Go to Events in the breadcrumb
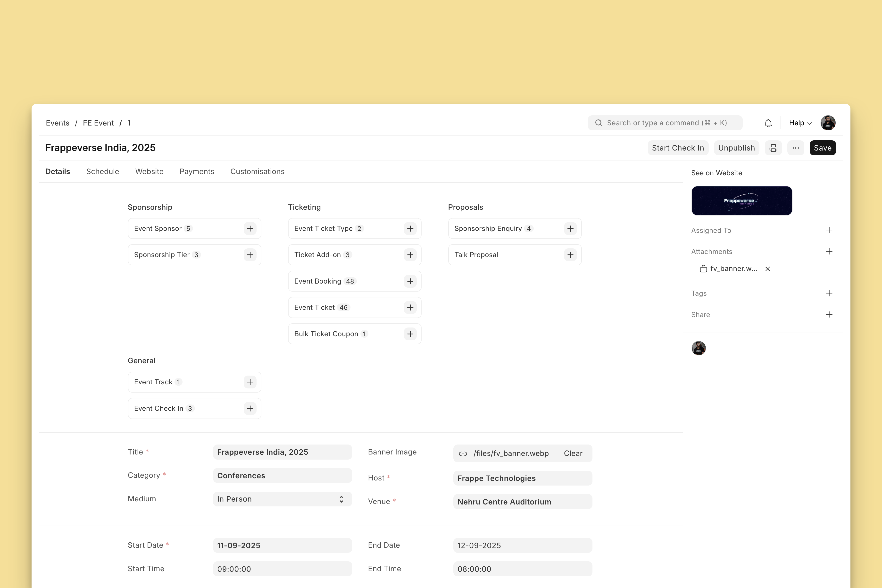Screen dimensions: 882x588 57,123
